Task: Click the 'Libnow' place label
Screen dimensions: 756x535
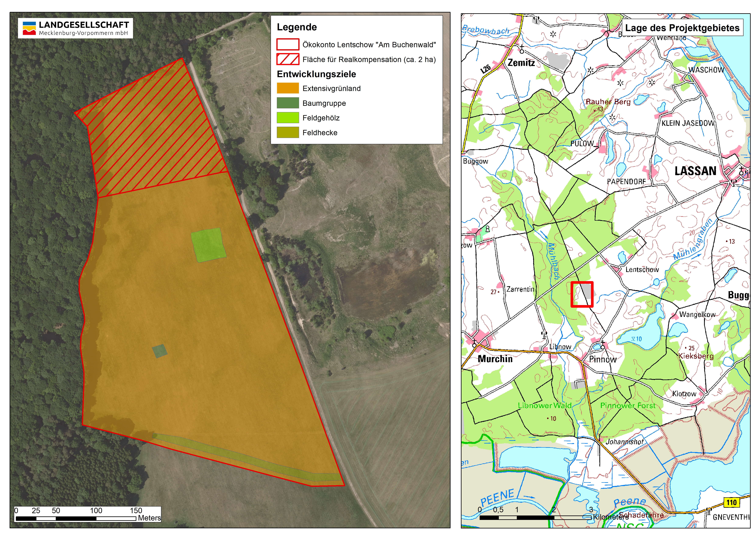Action: 560,347
